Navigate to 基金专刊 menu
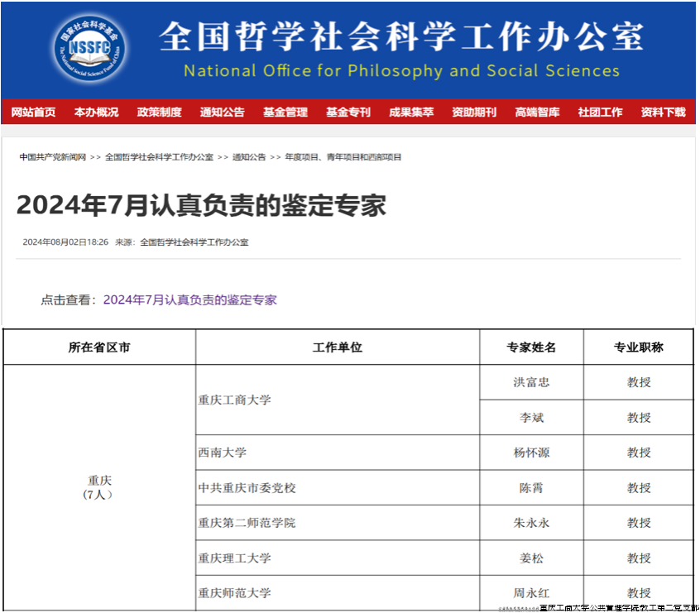This screenshot has width=700, height=613. coord(348,113)
